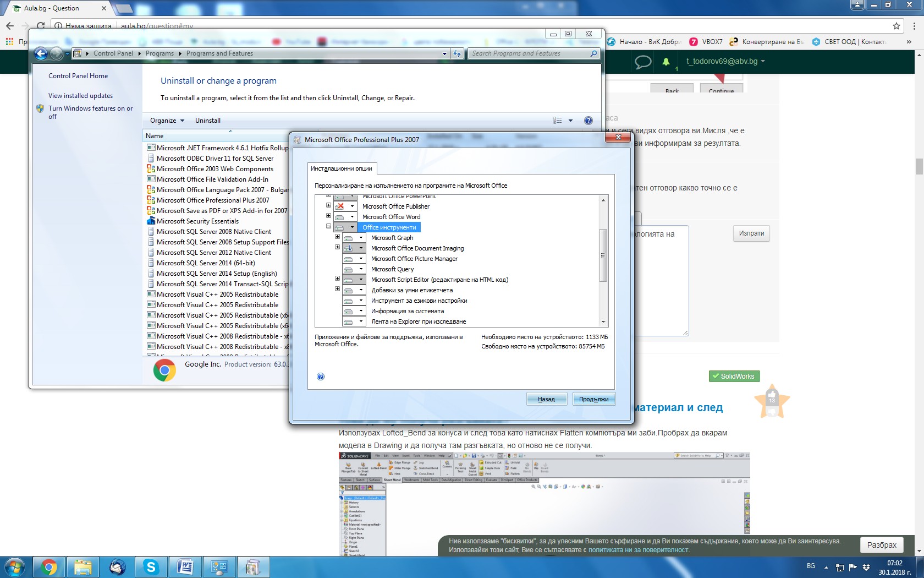Select Лента на Explorer при изследване feature
Viewport: 924px width, 578px height.
pos(419,321)
